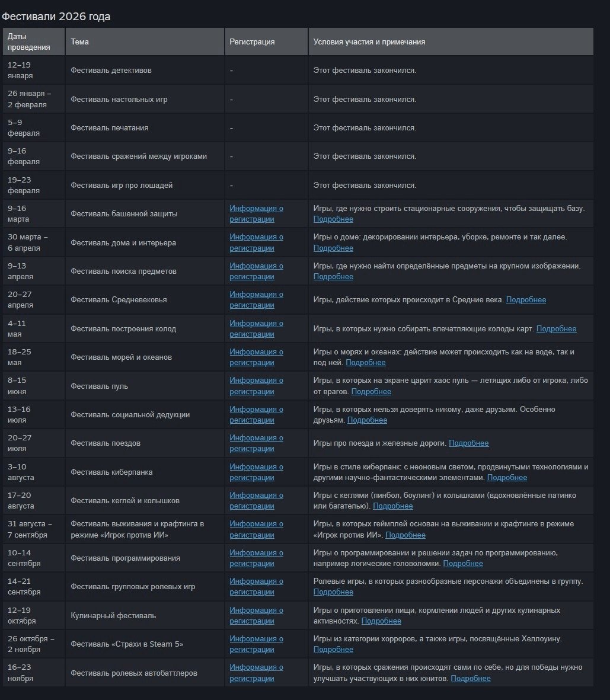
Task: Open registration info for Фестиваль «Страхи в Steam 5»
Action: click(256, 644)
